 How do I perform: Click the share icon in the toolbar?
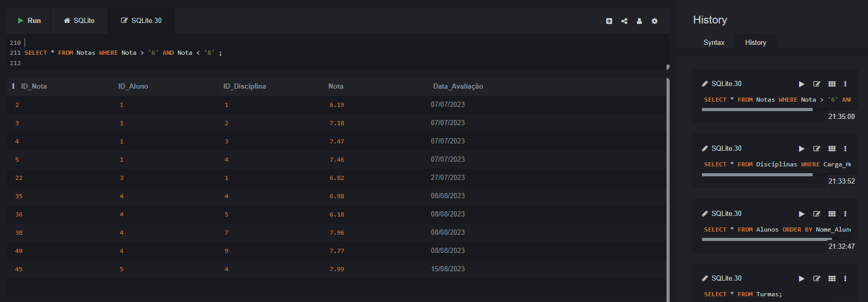coord(624,21)
